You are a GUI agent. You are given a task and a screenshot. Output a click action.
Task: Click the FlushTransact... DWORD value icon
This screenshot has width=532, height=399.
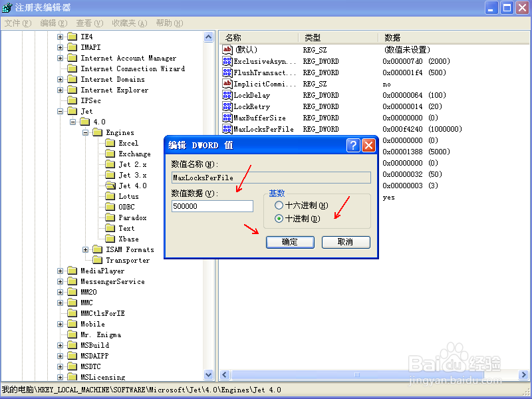[227, 72]
